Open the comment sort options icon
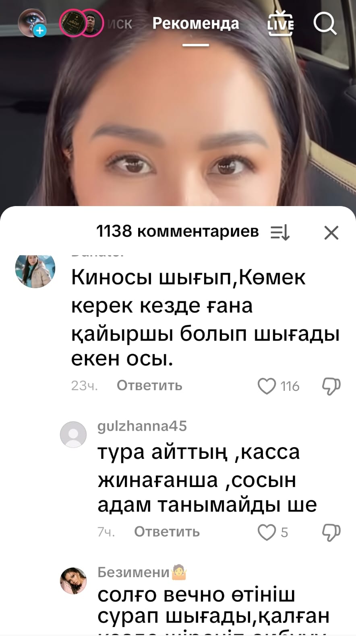 (280, 232)
